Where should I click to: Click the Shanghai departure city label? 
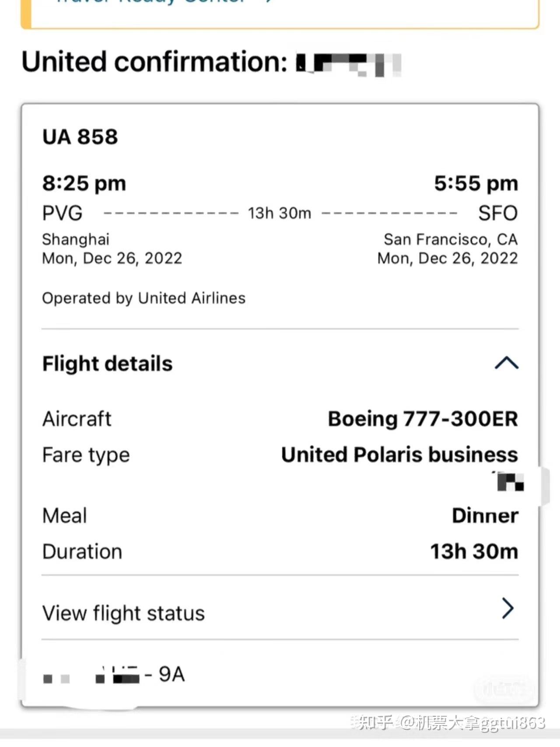pos(76,239)
